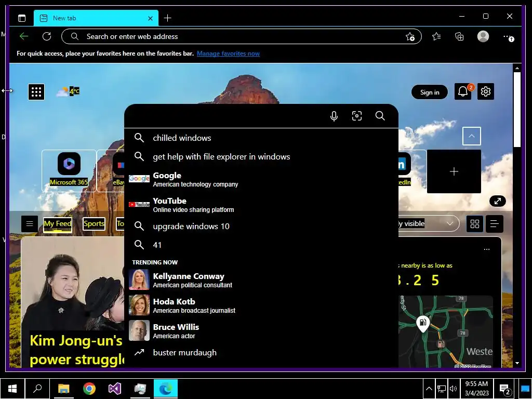Switch to the Sports tab

[94, 223]
